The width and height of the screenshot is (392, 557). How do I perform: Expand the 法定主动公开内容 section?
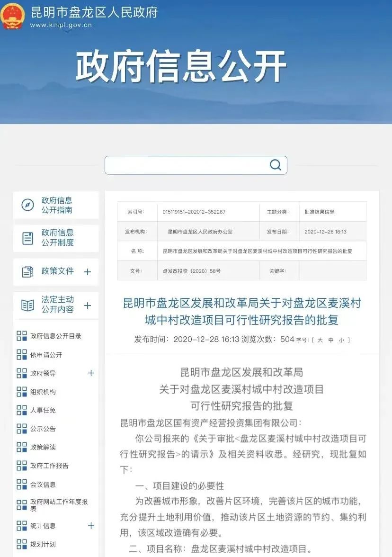(x=87, y=306)
